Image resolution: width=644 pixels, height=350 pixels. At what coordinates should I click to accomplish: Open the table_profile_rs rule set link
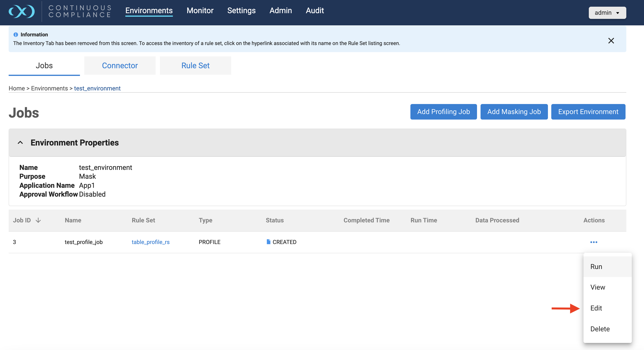[x=150, y=242]
